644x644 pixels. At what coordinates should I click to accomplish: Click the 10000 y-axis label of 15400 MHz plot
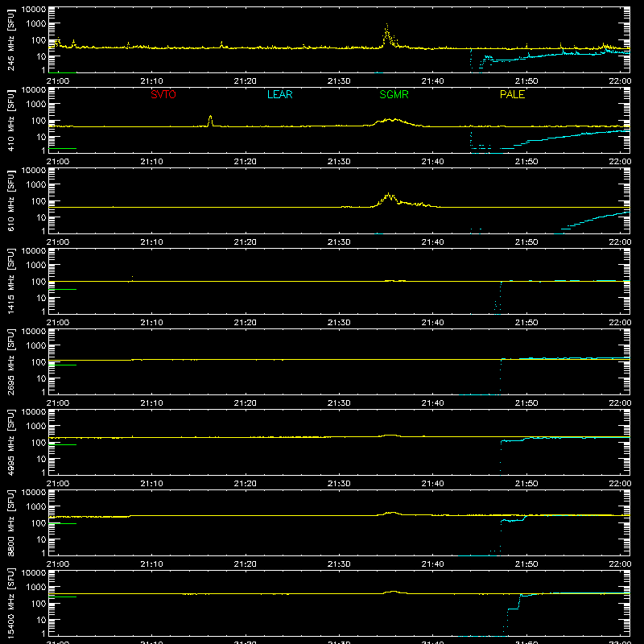[x=34, y=573]
